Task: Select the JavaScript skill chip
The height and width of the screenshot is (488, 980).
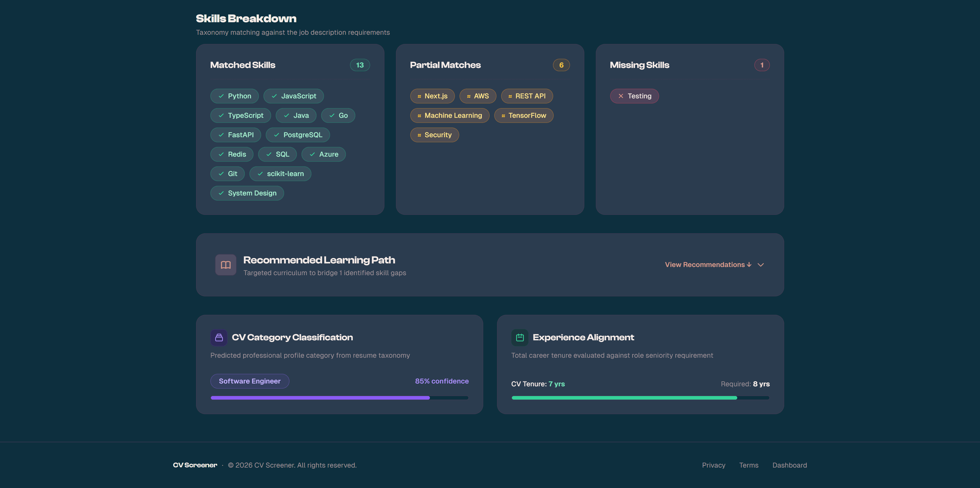Action: [293, 96]
